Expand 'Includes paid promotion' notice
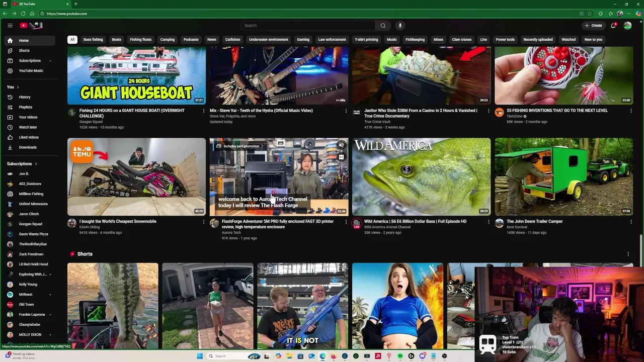Image resolution: width=644 pixels, height=362 pixels. tap(241, 146)
